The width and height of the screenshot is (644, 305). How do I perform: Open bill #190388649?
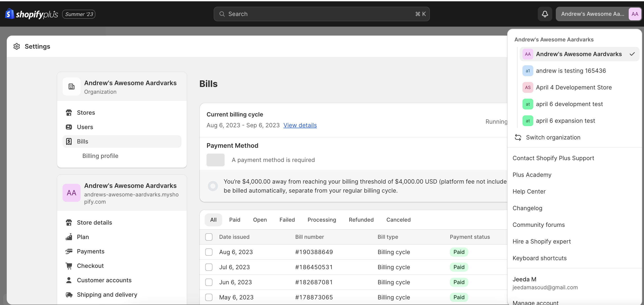[314, 252]
